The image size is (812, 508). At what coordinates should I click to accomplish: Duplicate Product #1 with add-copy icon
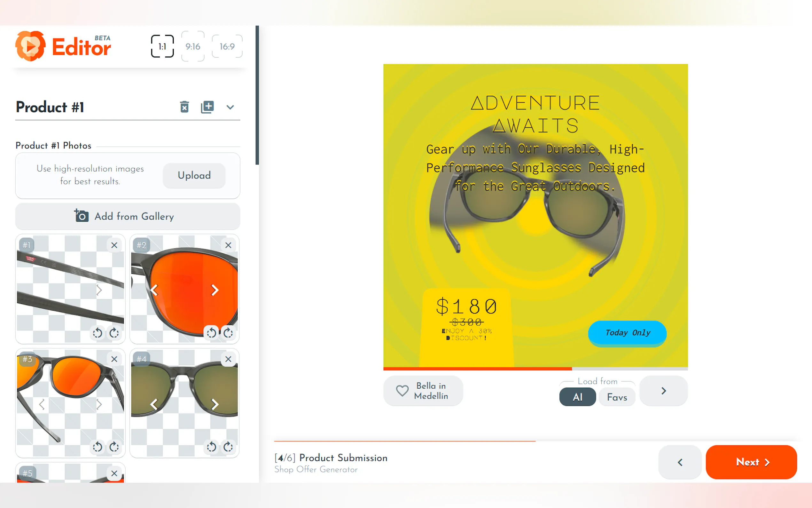207,107
